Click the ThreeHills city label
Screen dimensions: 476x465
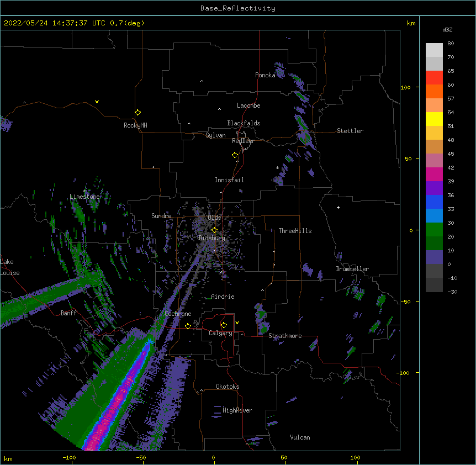(x=295, y=231)
